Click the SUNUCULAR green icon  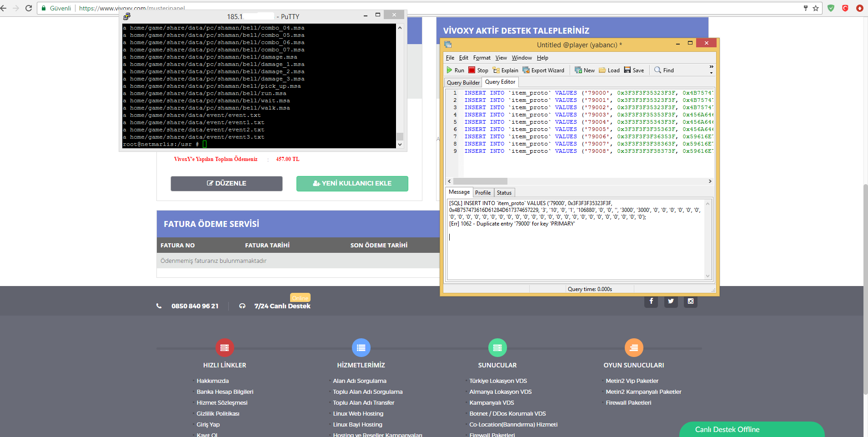coord(497,348)
